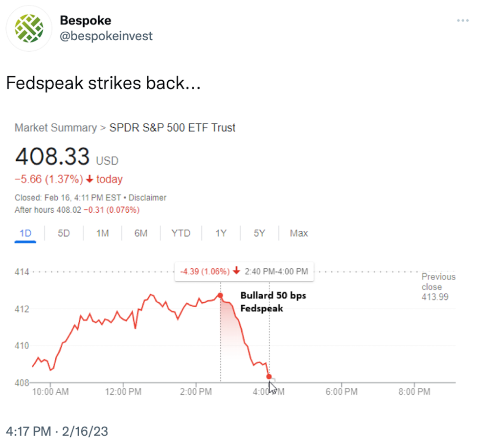Viewport: 478px width, 448px height.
Task: Click the red dot marker at the 2:40 PM drop
Action: pyautogui.click(x=220, y=295)
